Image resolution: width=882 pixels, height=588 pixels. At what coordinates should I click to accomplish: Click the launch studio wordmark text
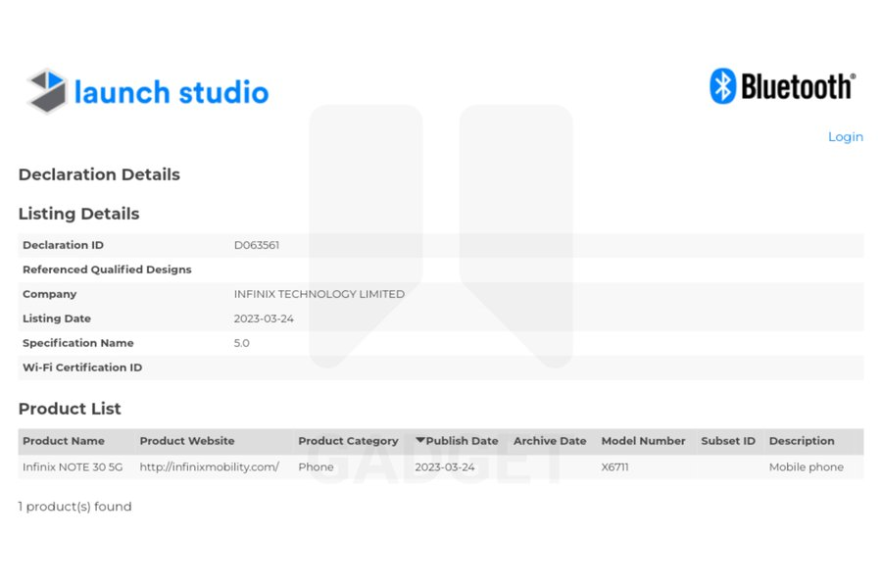tap(171, 92)
